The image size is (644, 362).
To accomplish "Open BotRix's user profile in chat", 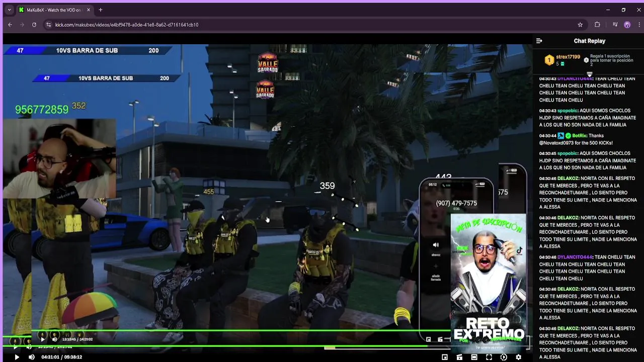I will 579,136.
